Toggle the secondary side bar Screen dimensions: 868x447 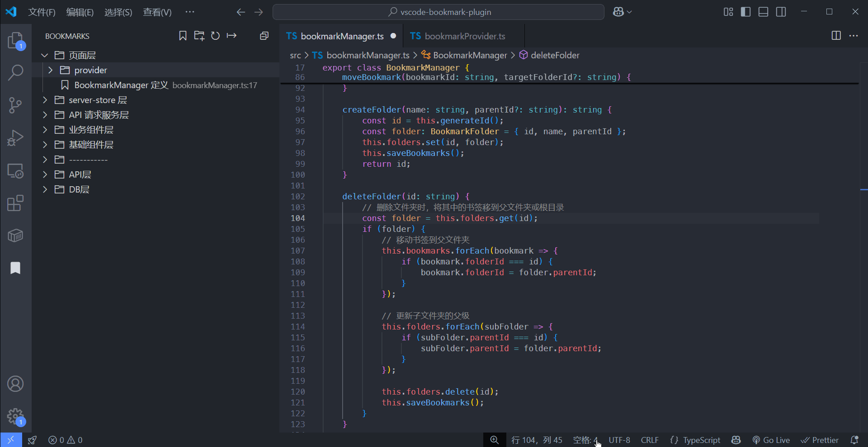coord(781,12)
